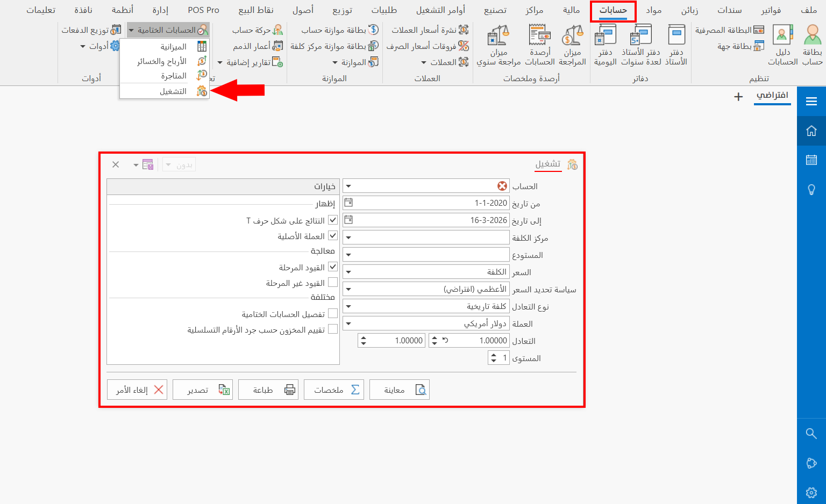Click تصدير export button

203,390
